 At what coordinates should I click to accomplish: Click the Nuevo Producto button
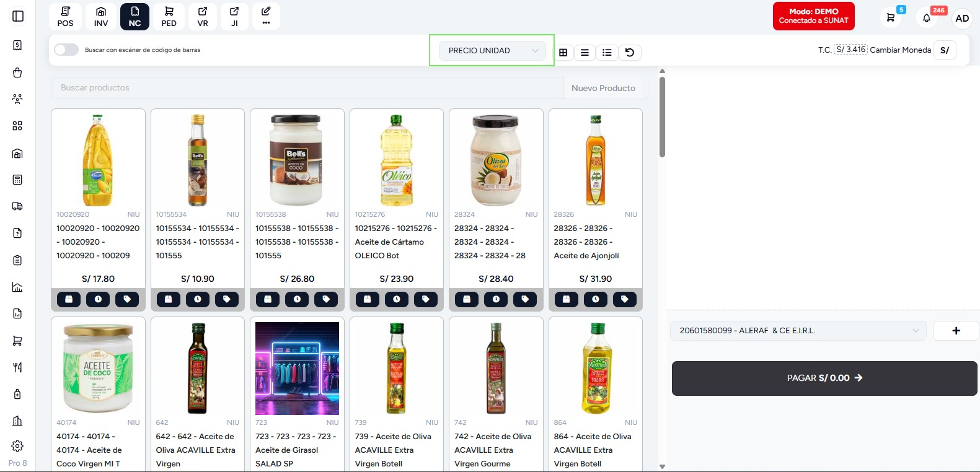coord(603,88)
